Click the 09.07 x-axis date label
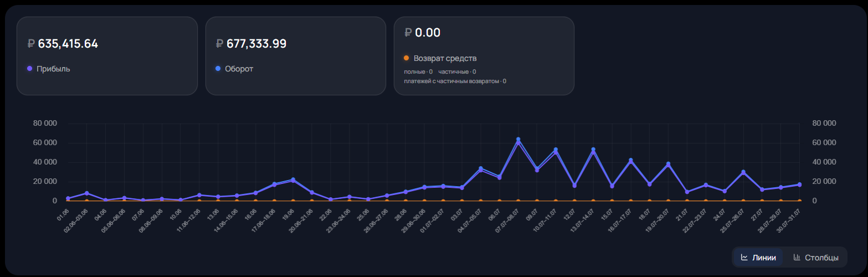Viewport: 868px width, 277px height. pyautogui.click(x=531, y=213)
